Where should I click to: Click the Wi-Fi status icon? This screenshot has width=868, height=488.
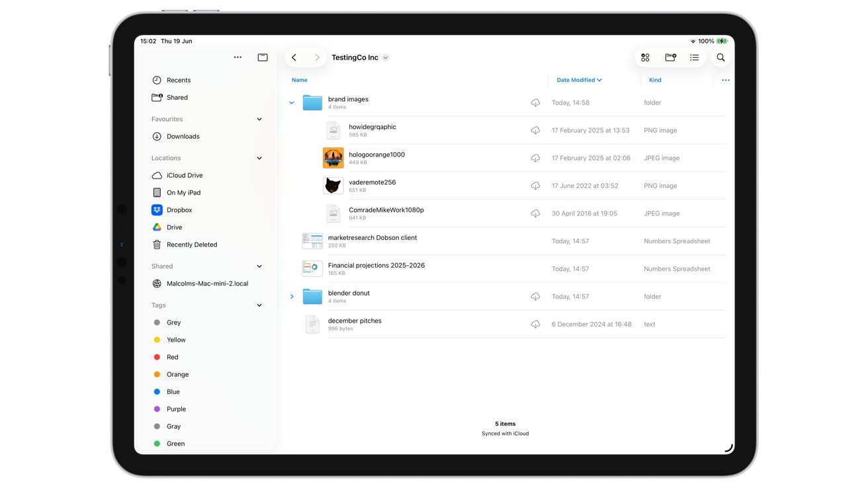(693, 41)
